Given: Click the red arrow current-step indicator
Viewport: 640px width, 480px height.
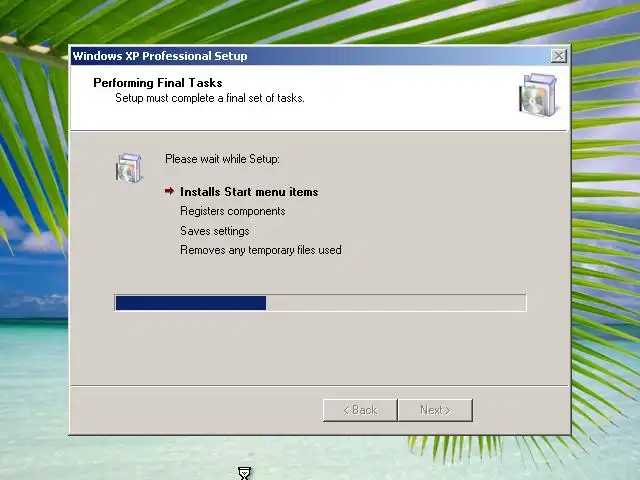Looking at the screenshot, I should click(x=169, y=191).
